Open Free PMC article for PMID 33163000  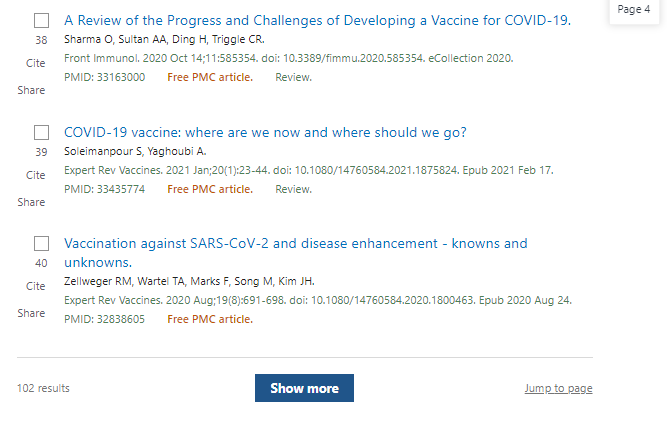tap(210, 77)
